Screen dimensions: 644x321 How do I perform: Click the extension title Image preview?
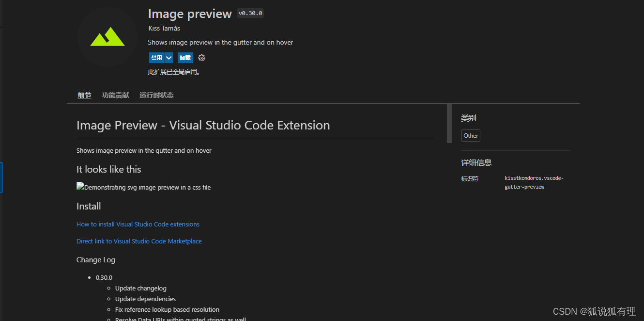[190, 14]
